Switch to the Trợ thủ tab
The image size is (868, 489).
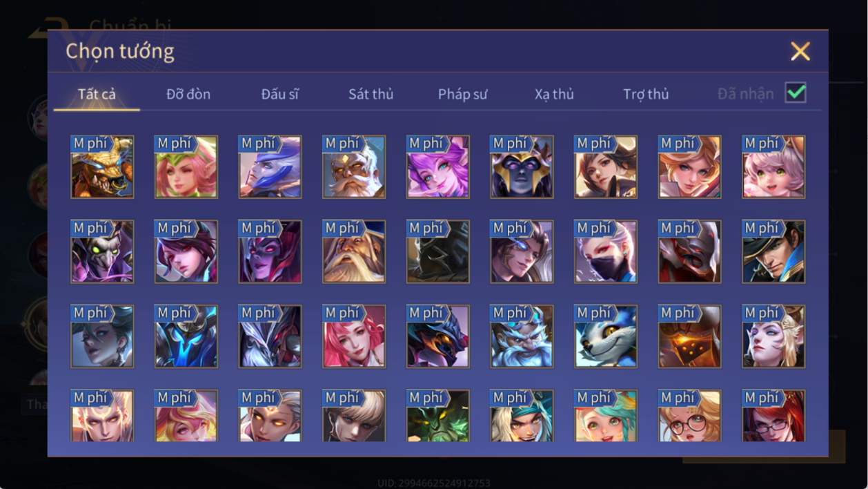click(x=646, y=94)
